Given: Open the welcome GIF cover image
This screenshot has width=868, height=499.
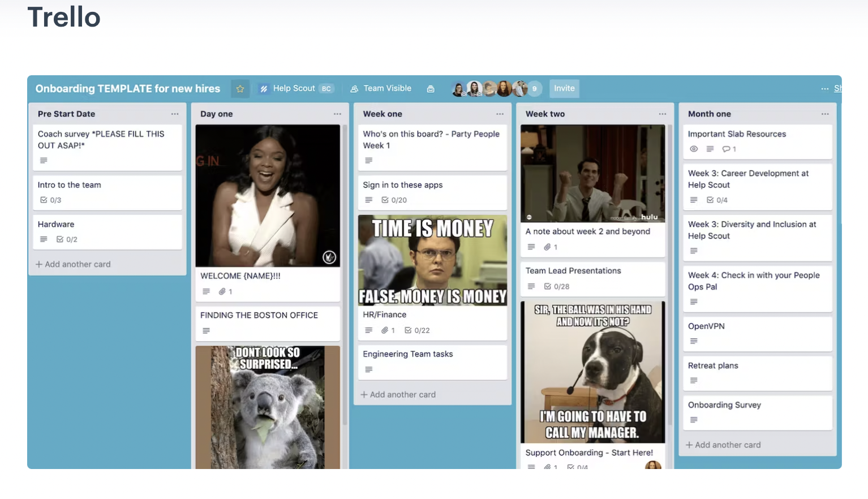Looking at the screenshot, I should (x=268, y=196).
